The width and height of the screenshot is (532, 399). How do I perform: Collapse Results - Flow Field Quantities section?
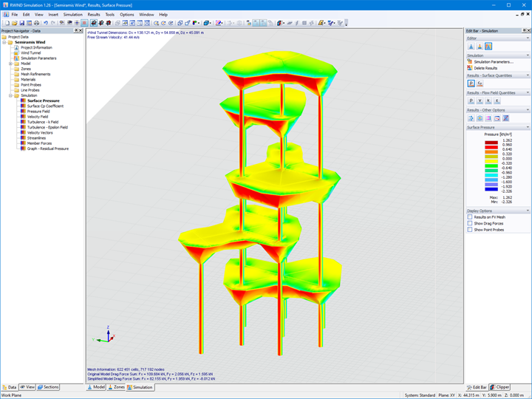(528, 92)
